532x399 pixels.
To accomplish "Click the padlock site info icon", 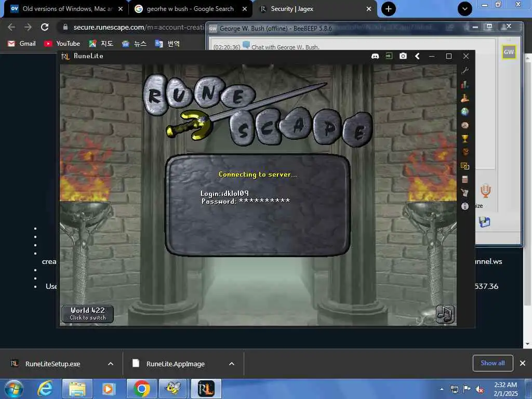I will coord(65,27).
